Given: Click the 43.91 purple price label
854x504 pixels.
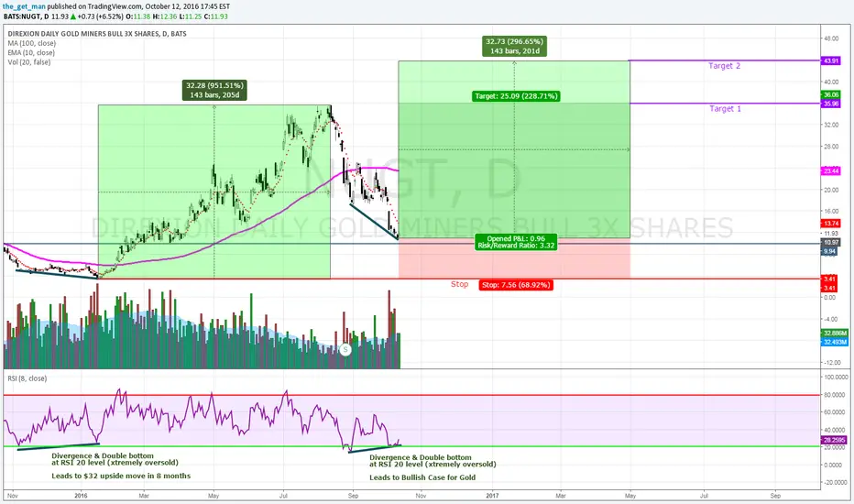Looking at the screenshot, I should 831,61.
